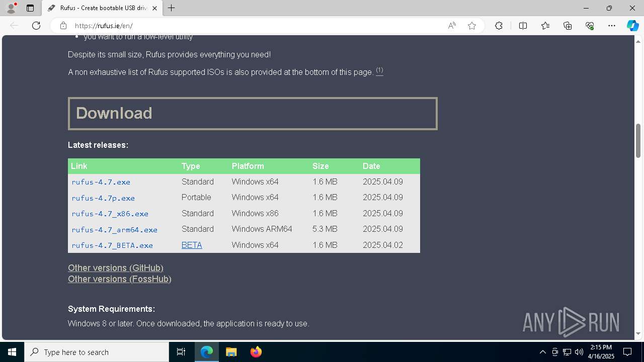Screen dimensions: 644x362
Task: Open a new tab with plus button
Action: (x=172, y=8)
